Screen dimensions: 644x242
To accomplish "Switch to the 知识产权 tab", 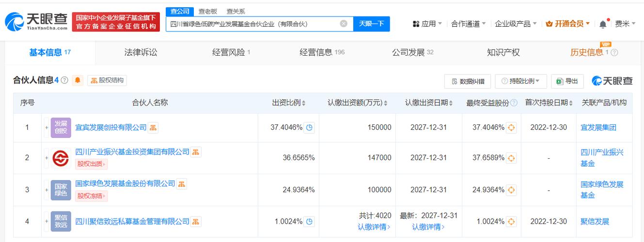I will 503,53.
